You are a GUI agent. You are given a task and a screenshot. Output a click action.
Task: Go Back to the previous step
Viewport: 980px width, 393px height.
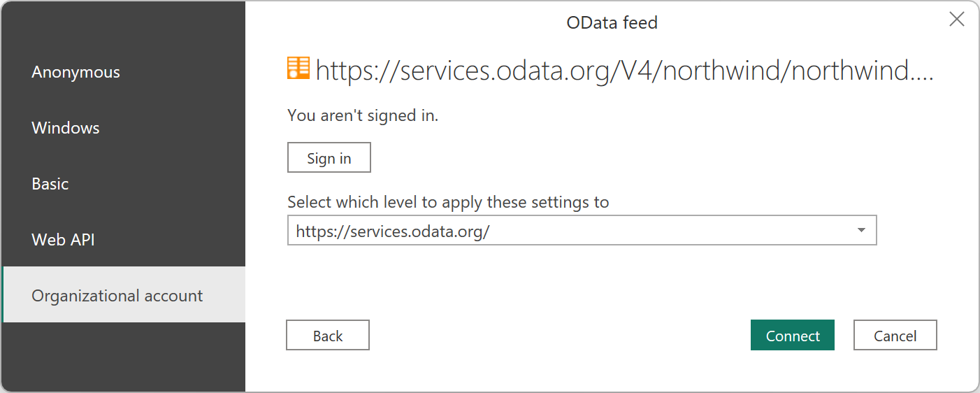(328, 336)
